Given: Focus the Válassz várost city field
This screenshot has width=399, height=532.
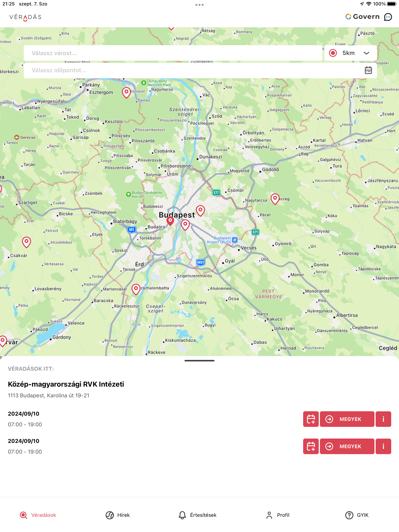Looking at the screenshot, I should point(173,53).
